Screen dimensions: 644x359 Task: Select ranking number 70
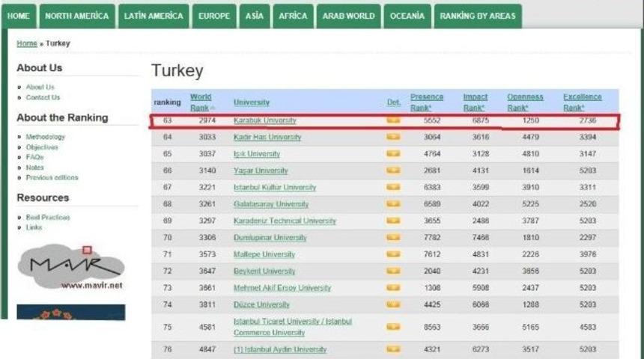(167, 238)
